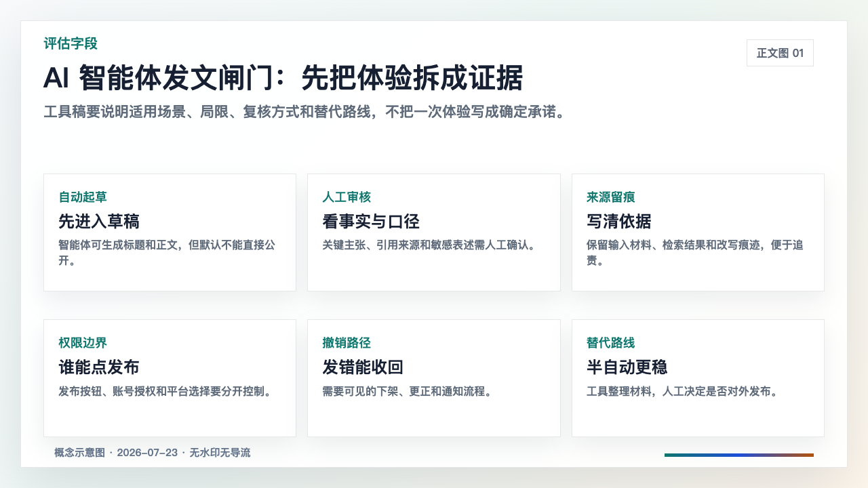
Task: Click the description 发布按钮、账号授权
Action: 165,391
